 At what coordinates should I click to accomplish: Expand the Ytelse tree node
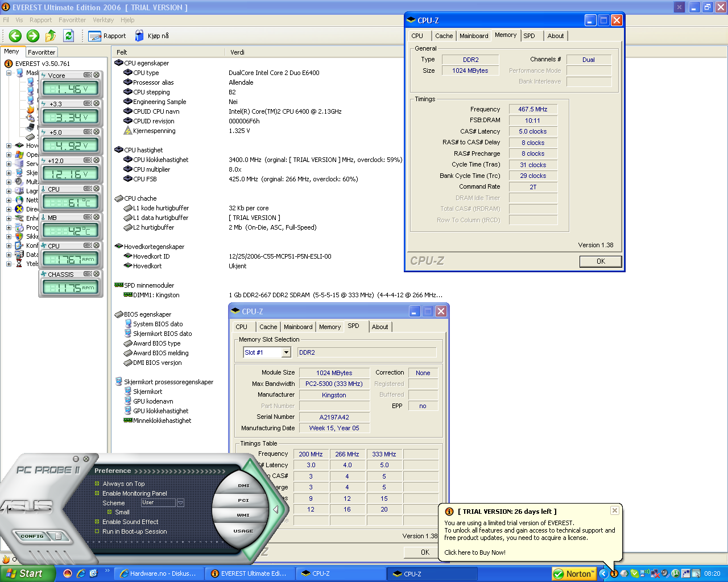(9, 264)
